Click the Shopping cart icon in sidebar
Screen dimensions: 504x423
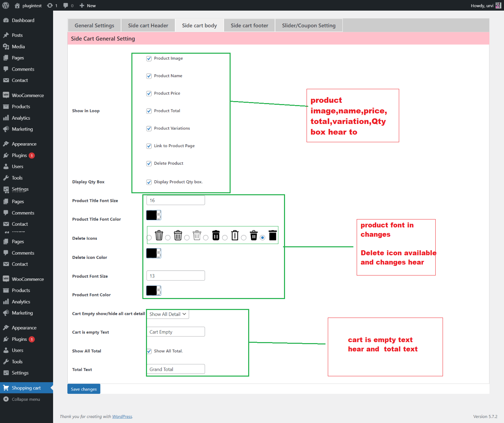[6, 388]
